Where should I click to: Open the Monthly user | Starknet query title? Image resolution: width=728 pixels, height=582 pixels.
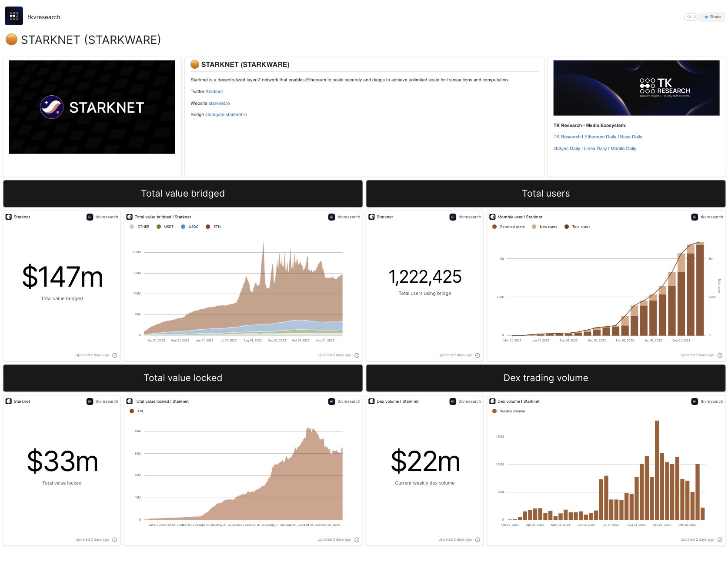pos(520,217)
